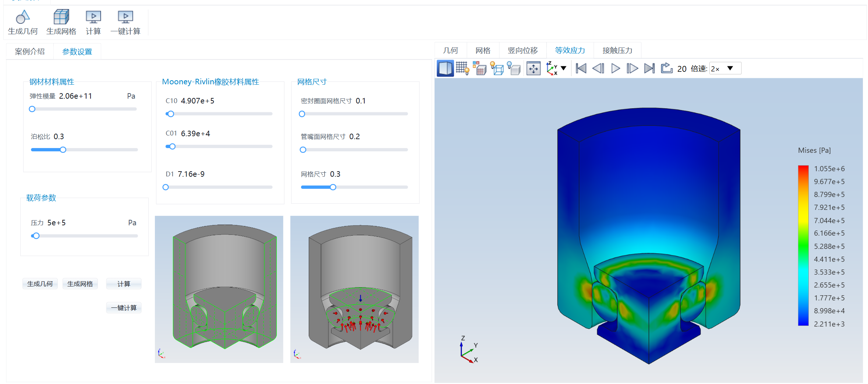
Task: Click the 载荷参数 group title
Action: [x=41, y=198]
